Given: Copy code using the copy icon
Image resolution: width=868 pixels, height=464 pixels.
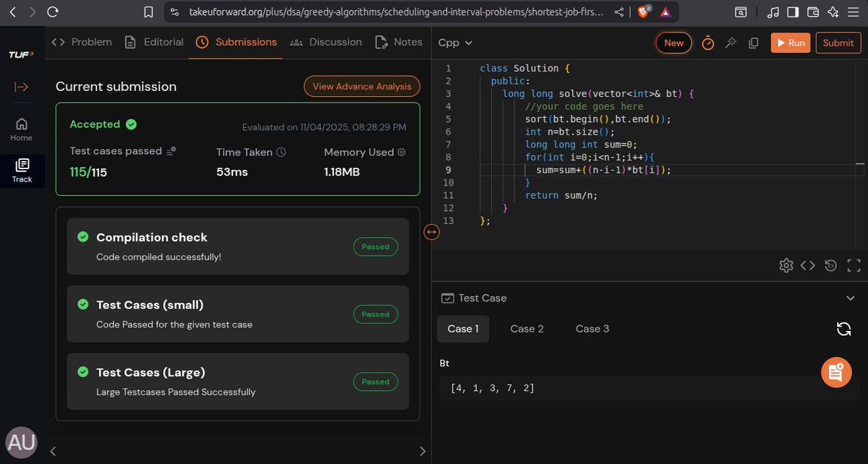Looking at the screenshot, I should pos(754,43).
